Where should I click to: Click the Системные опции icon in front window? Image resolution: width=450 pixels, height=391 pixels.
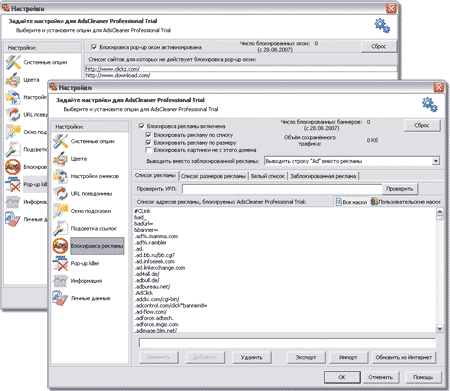60,141
